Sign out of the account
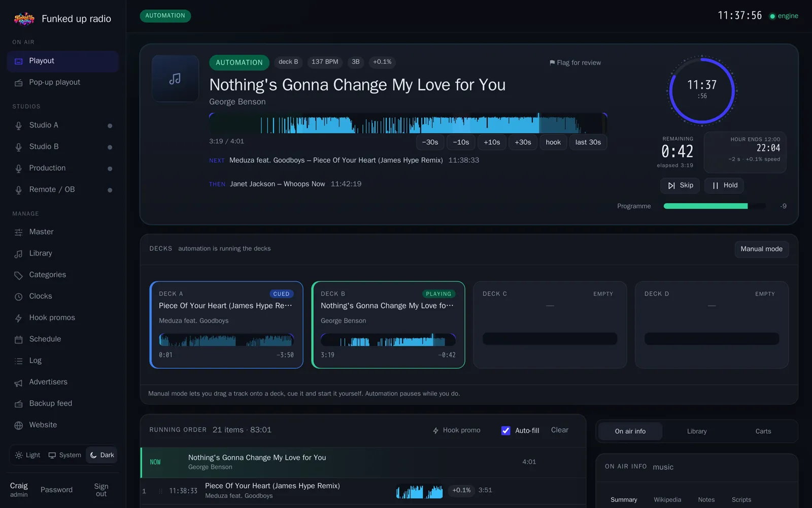 click(101, 490)
